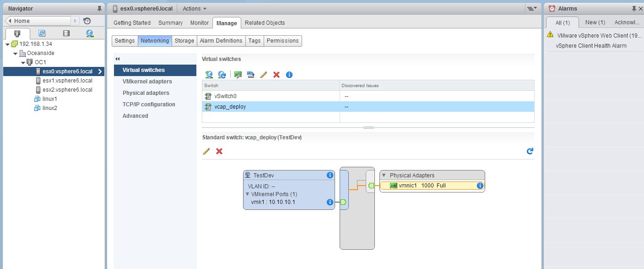Switch to the Monitor tab
644x269 pixels.
(200, 23)
